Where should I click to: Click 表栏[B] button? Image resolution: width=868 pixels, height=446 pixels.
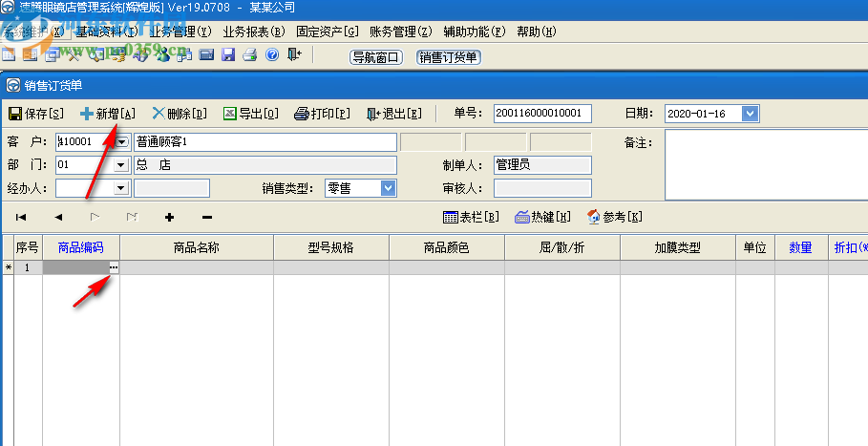click(x=471, y=217)
